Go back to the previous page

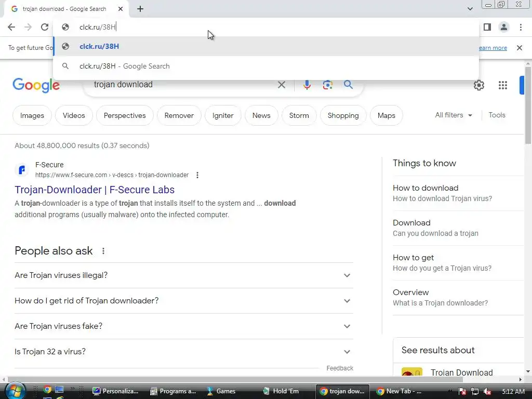[11, 27]
